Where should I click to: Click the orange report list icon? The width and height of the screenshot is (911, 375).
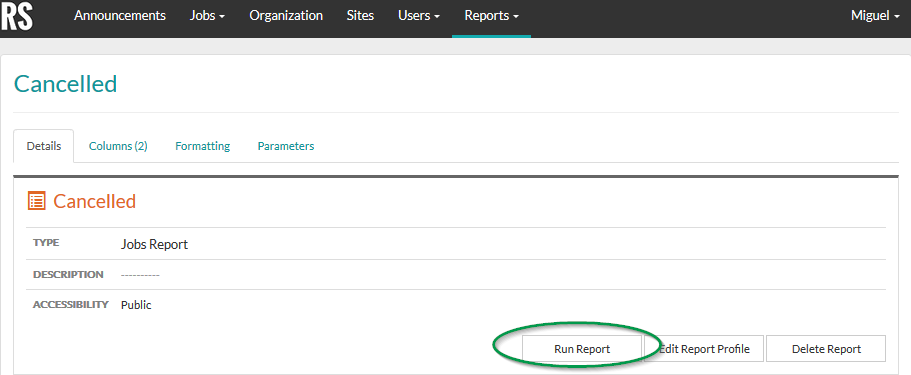click(x=36, y=201)
